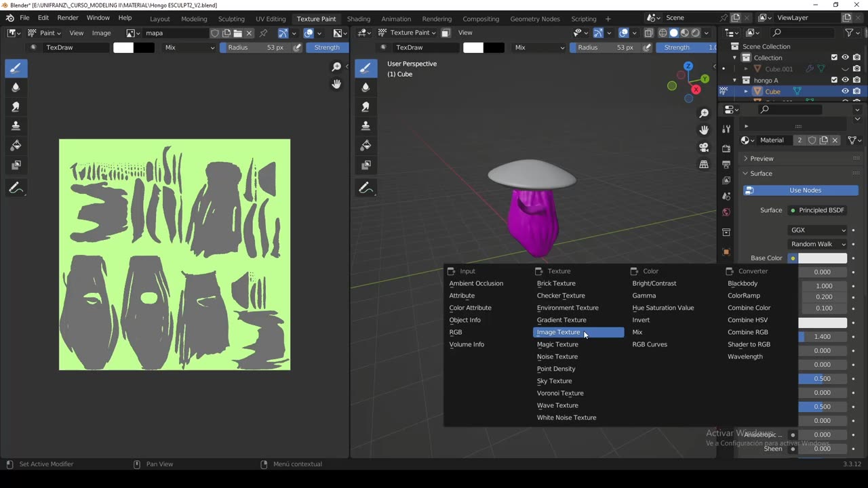The height and width of the screenshot is (488, 868).
Task: Select the Smear tool in 3D viewport toolbar
Action: click(366, 106)
